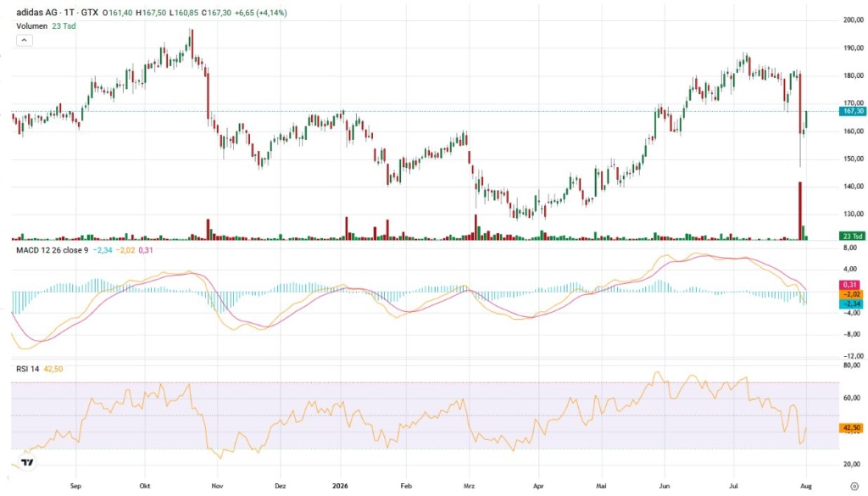
Task: Click the Mrz label on the time axis
Action: click(x=469, y=486)
